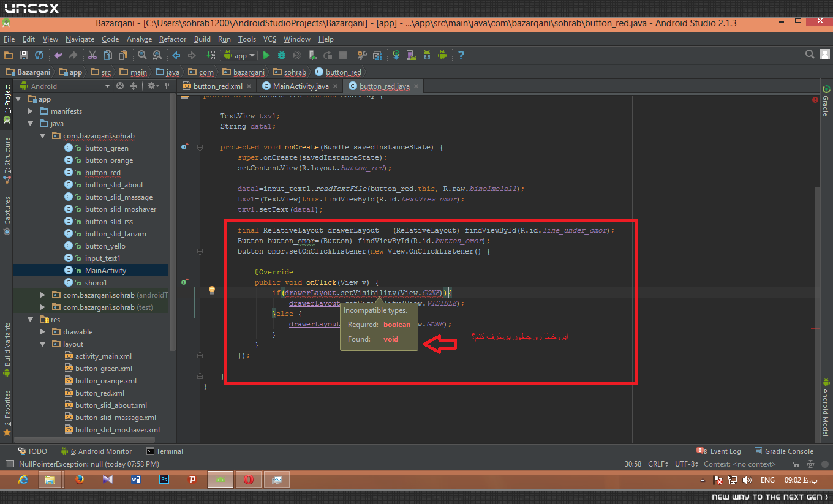The height and width of the screenshot is (504, 833).
Task: Click the Open folder toolbar icon
Action: point(9,55)
